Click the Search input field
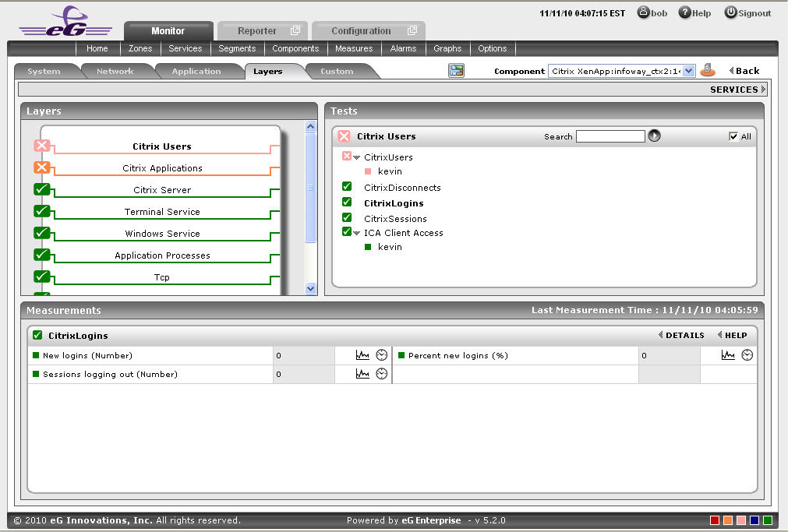 tap(610, 136)
